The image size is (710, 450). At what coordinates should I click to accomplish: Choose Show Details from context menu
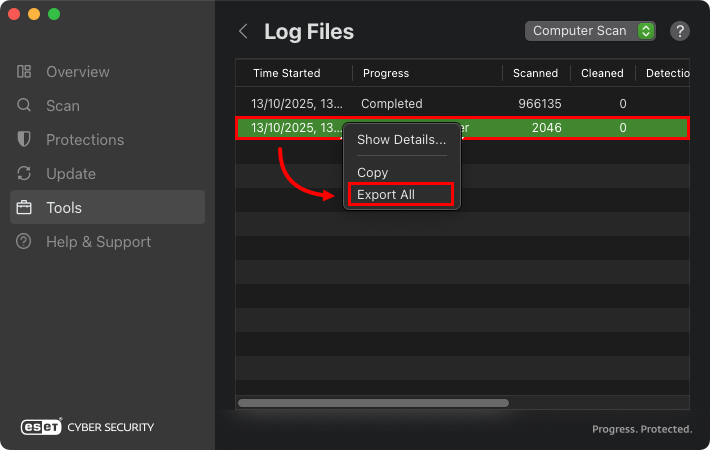pyautogui.click(x=401, y=140)
